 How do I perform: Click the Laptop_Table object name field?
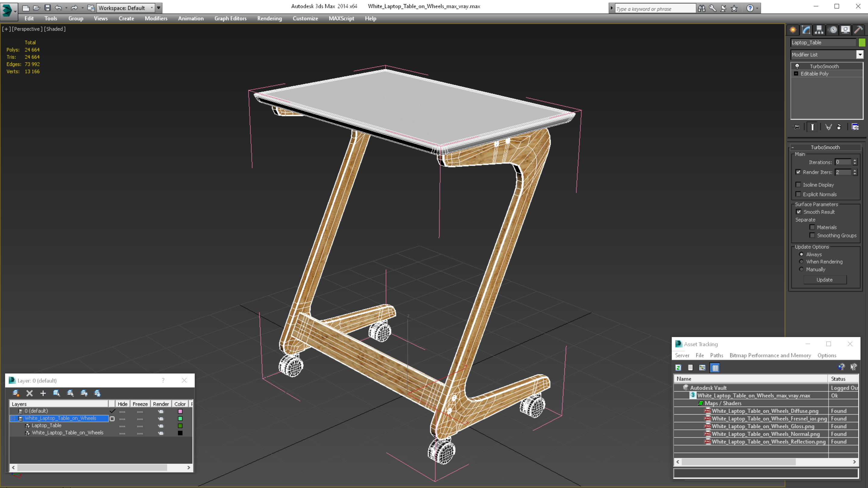point(823,42)
